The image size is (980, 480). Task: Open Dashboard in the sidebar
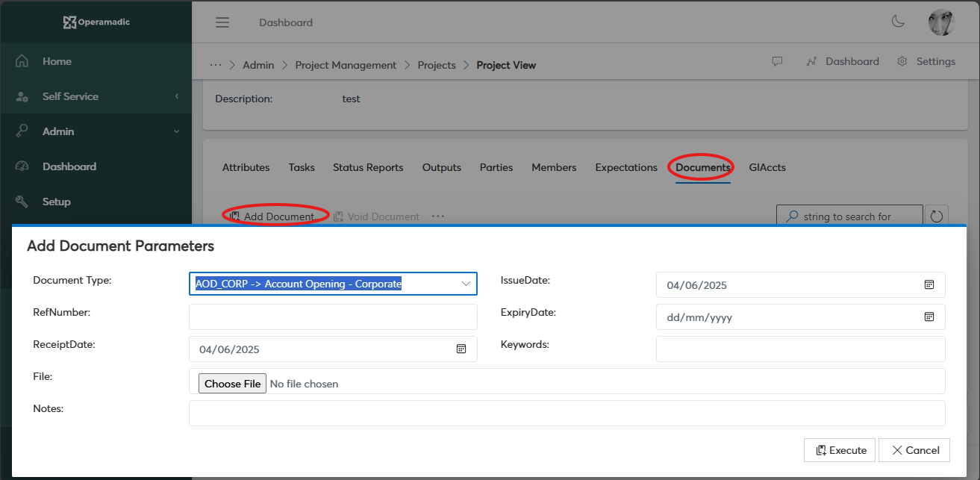(x=96, y=166)
